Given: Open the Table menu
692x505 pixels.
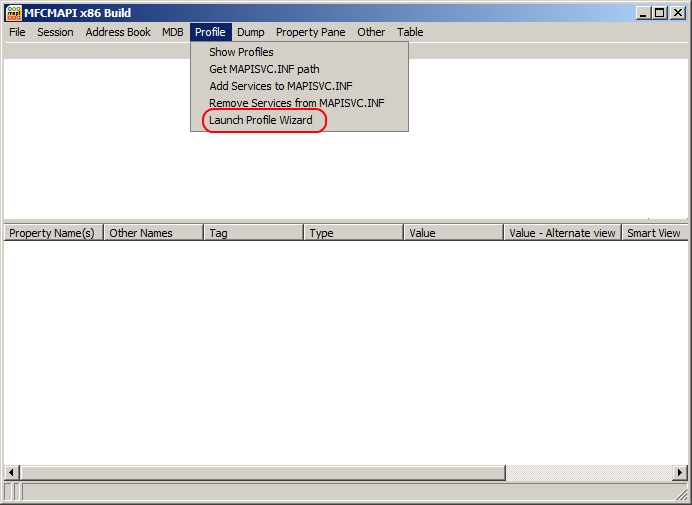Looking at the screenshot, I should (410, 32).
